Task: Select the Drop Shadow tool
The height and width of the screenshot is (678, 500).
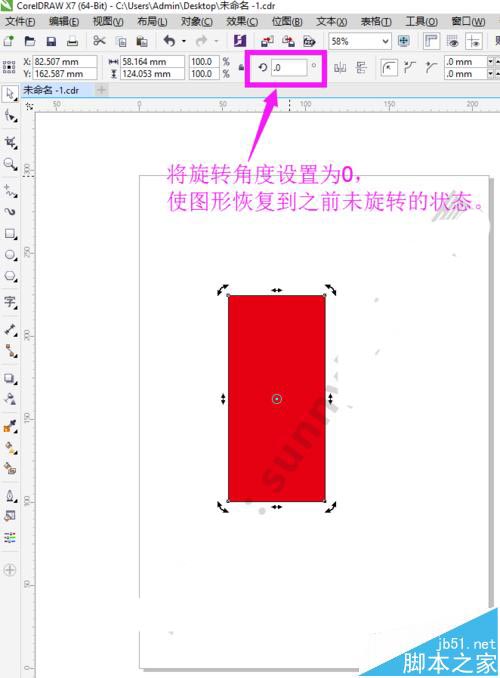Action: click(10, 378)
